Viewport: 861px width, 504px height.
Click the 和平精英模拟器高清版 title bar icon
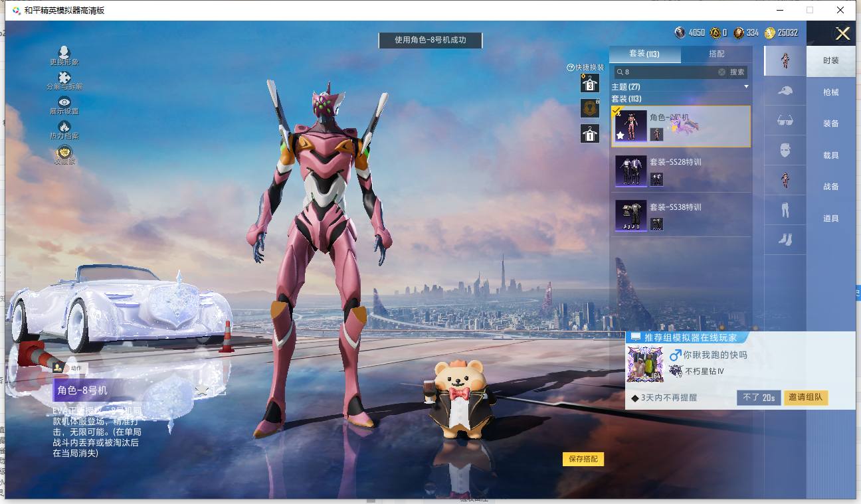16,11
